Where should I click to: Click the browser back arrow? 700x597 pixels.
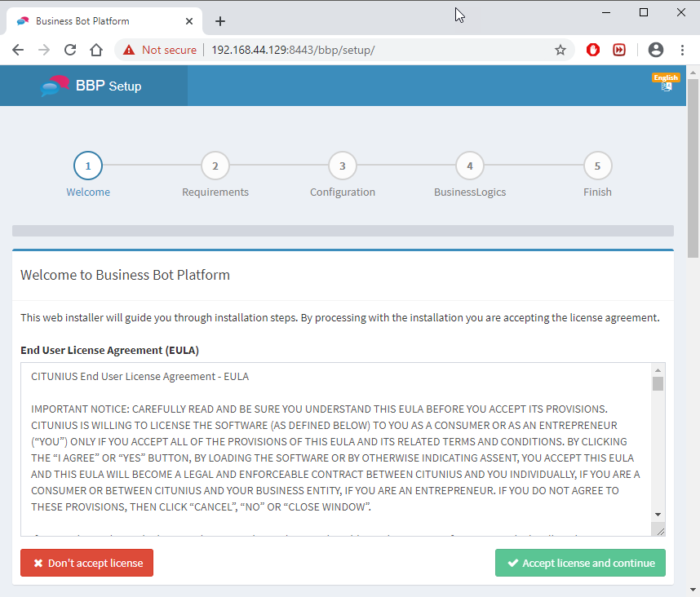[18, 50]
